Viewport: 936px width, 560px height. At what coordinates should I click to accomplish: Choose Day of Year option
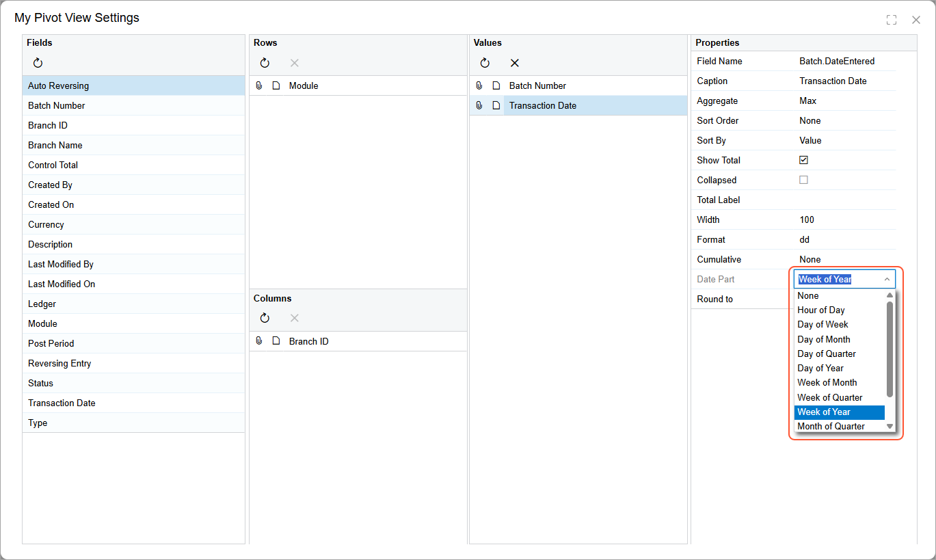(x=840, y=368)
